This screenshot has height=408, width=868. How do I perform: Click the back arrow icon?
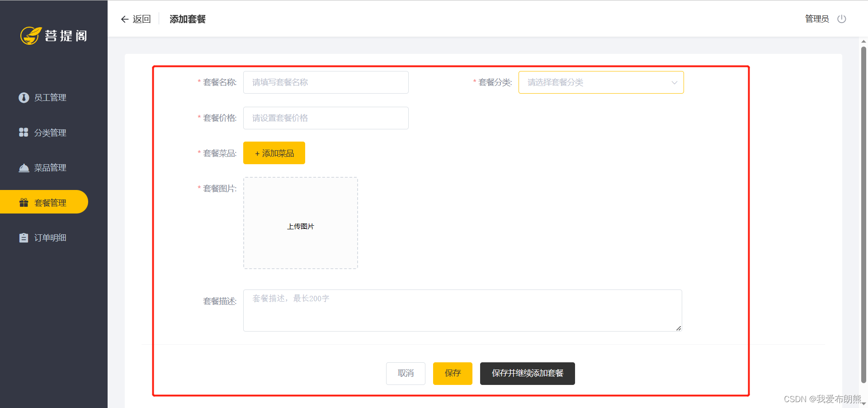[125, 19]
